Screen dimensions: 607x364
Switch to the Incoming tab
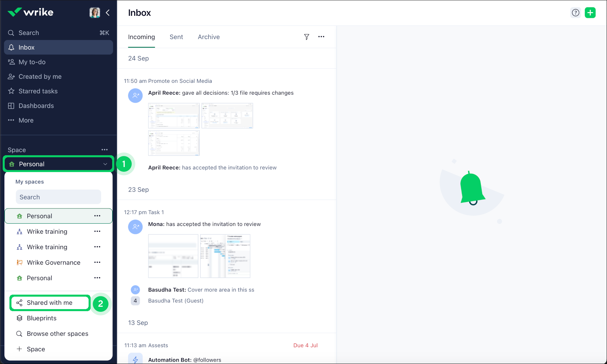[x=141, y=37]
